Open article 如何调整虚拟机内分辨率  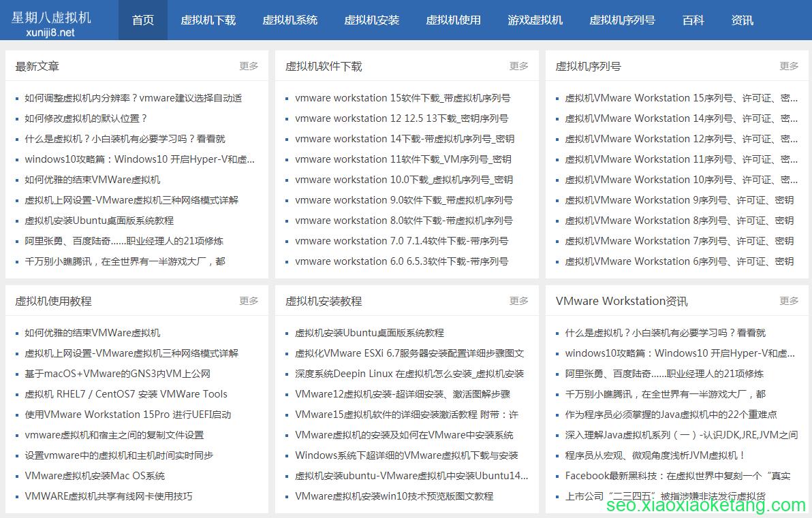133,98
